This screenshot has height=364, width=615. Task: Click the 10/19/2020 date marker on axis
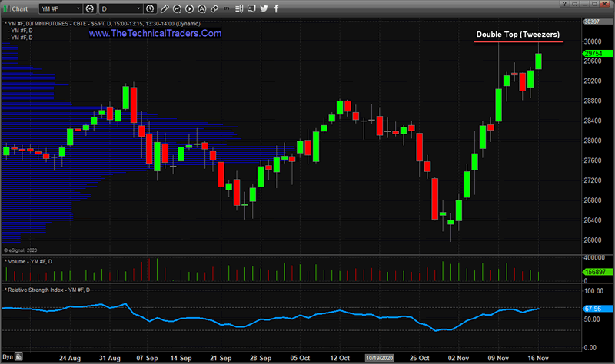click(x=380, y=358)
